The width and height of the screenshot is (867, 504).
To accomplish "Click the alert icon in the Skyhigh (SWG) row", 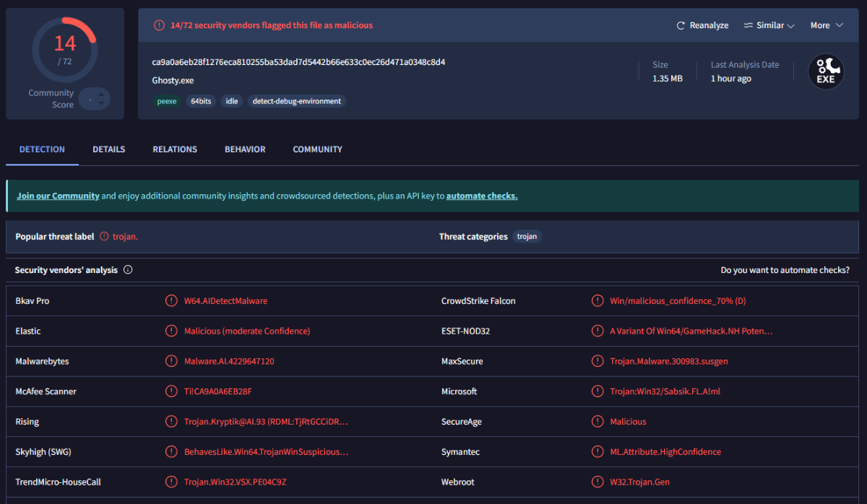I will coord(171,452).
